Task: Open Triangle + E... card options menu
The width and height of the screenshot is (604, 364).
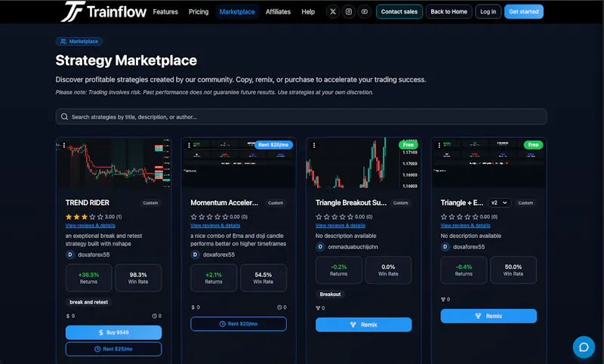Action: 439,145
